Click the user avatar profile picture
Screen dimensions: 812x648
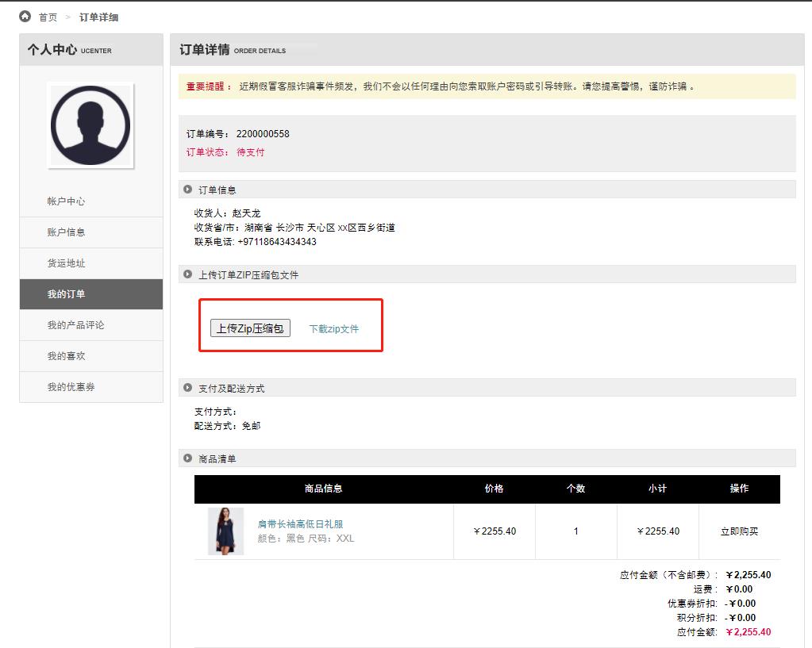(x=90, y=125)
